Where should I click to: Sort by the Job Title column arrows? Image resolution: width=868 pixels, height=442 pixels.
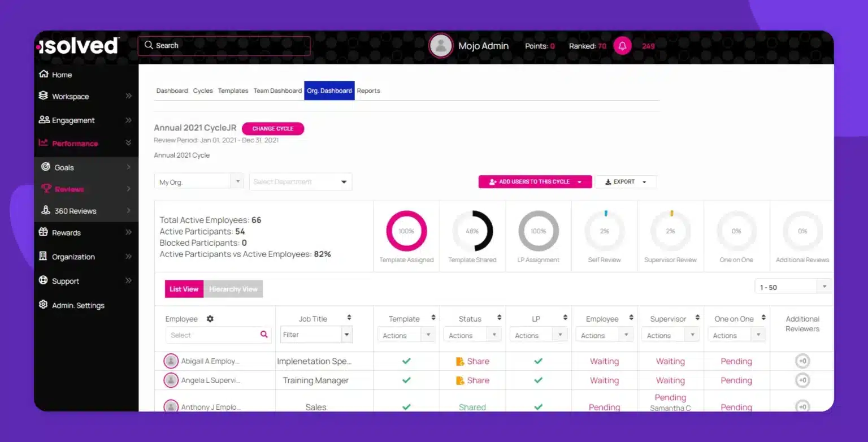349,318
